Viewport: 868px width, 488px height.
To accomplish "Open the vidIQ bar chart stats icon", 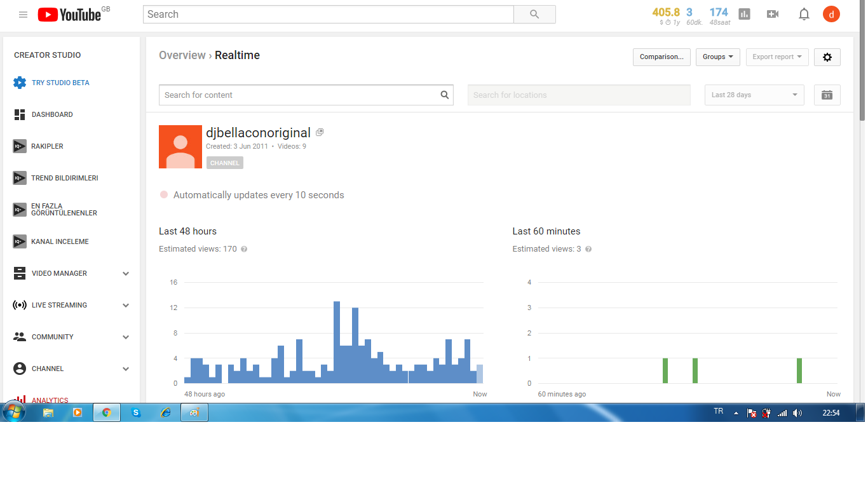I will pos(744,14).
